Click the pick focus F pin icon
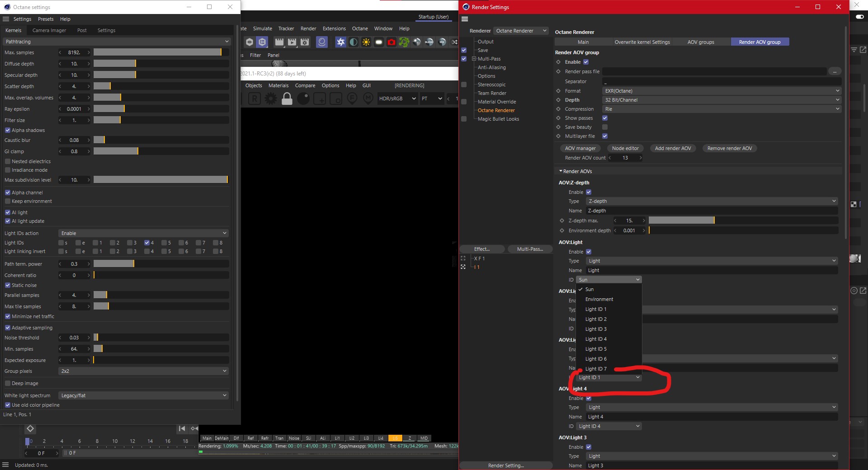868x470 pixels. (x=352, y=98)
